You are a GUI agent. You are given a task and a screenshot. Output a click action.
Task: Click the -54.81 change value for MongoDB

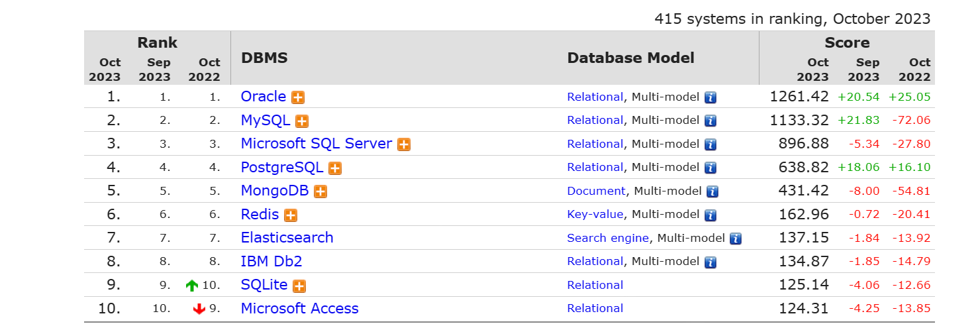(911, 191)
